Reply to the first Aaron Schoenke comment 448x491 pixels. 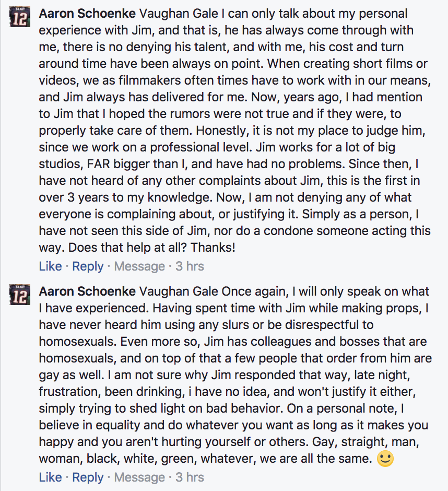[x=88, y=266]
